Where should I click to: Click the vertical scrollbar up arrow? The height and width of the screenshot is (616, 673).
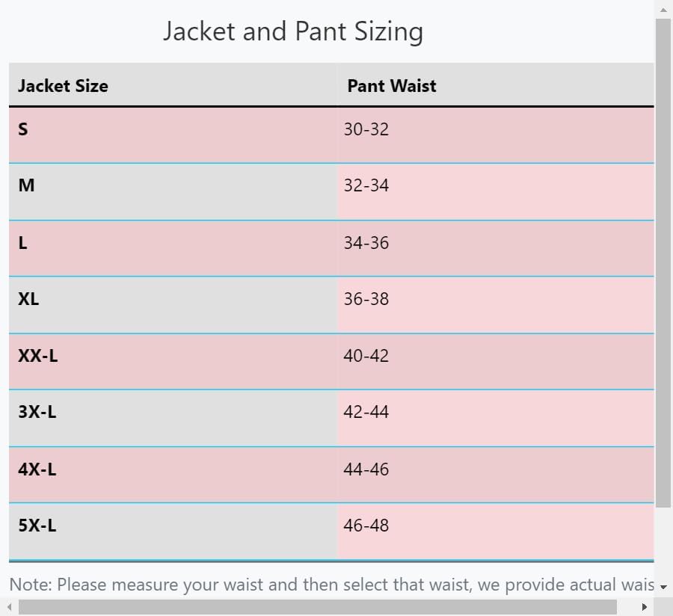click(x=663, y=9)
